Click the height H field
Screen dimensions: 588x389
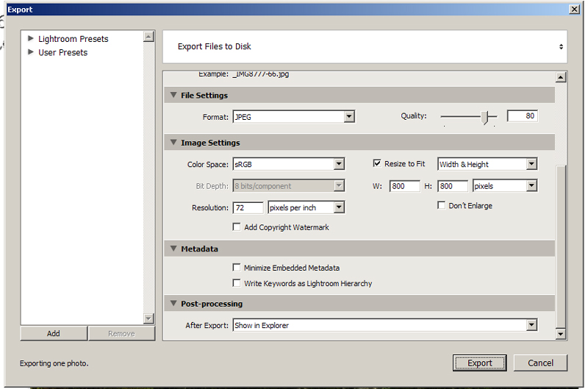453,186
